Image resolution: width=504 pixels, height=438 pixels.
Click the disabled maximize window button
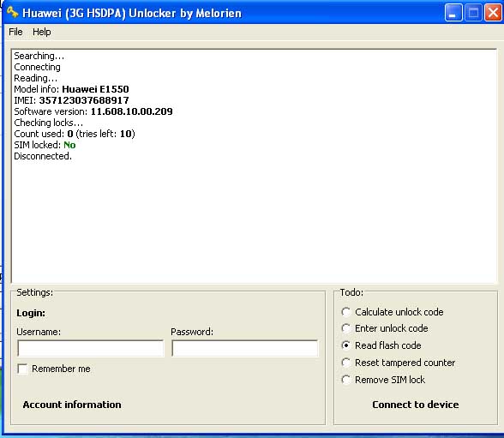point(473,13)
